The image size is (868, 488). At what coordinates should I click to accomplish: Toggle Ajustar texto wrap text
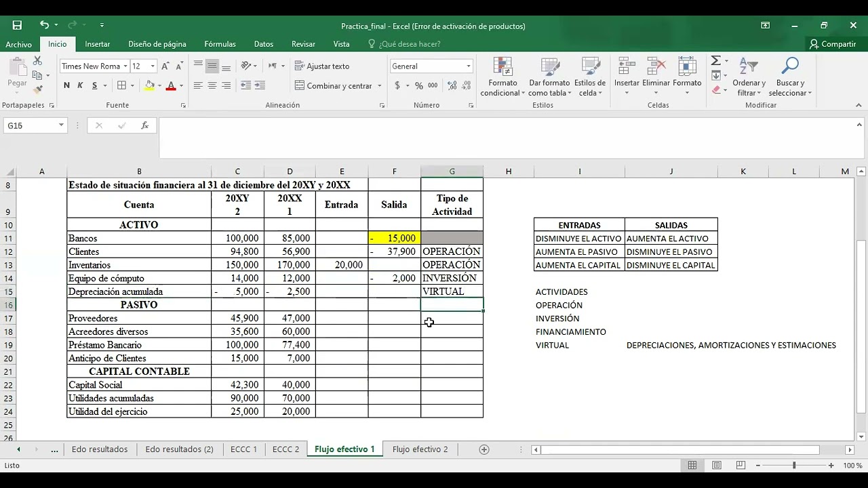coord(322,66)
